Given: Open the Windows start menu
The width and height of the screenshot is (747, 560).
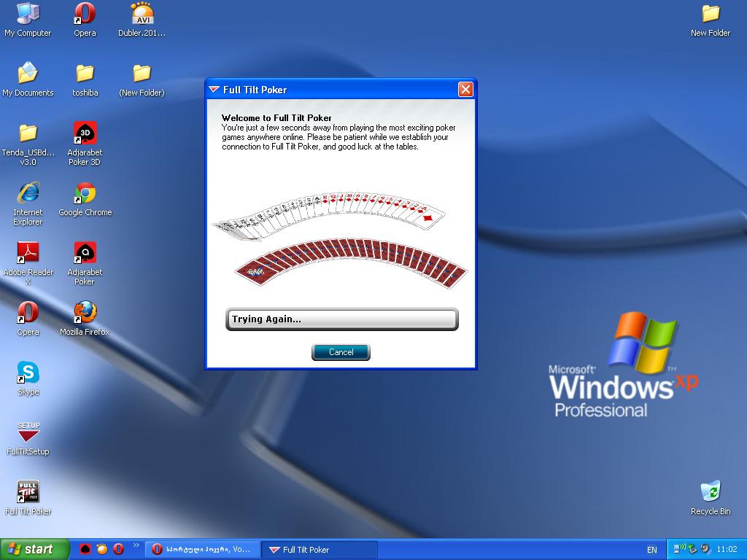Looking at the screenshot, I should click(34, 549).
